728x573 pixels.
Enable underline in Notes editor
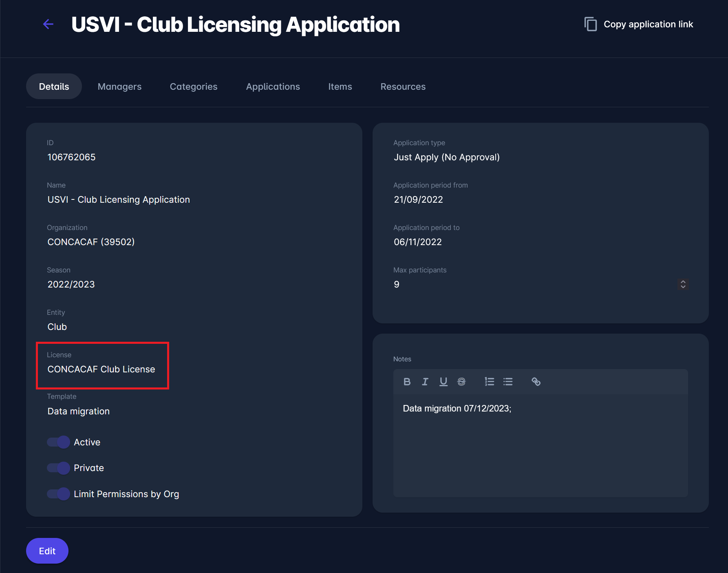click(x=443, y=382)
